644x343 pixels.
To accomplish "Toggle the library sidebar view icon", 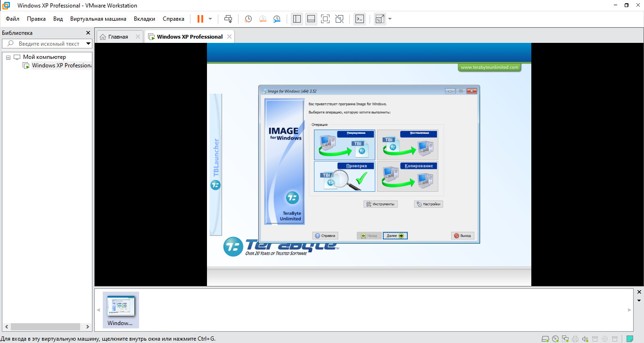I will (297, 19).
